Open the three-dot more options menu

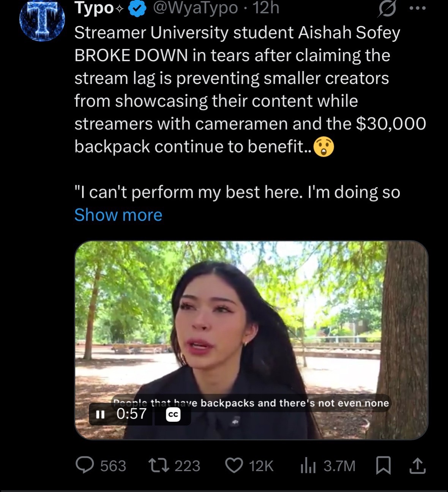(x=419, y=8)
